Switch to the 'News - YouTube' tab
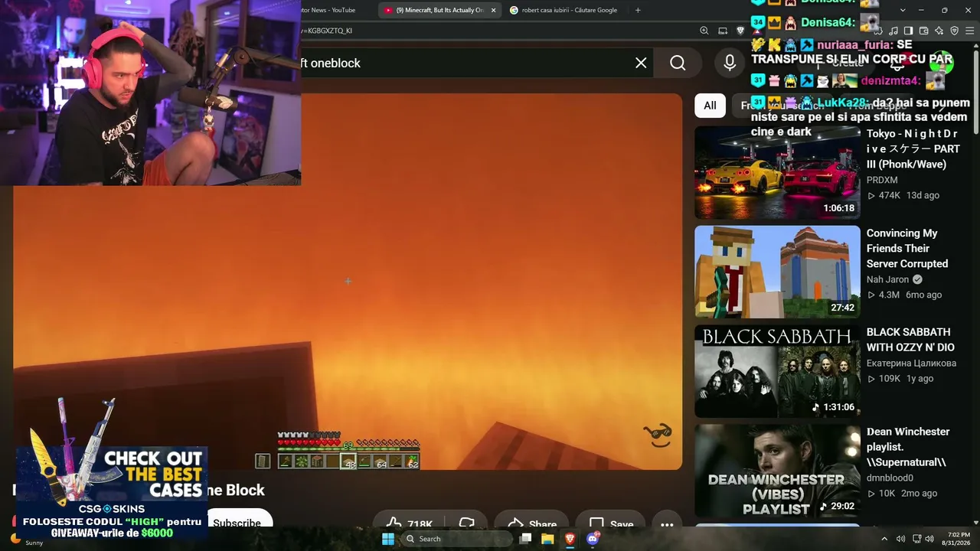 pyautogui.click(x=335, y=10)
